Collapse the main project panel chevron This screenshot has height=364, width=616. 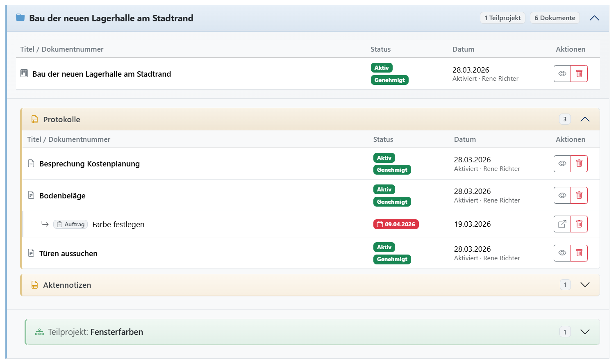point(594,18)
